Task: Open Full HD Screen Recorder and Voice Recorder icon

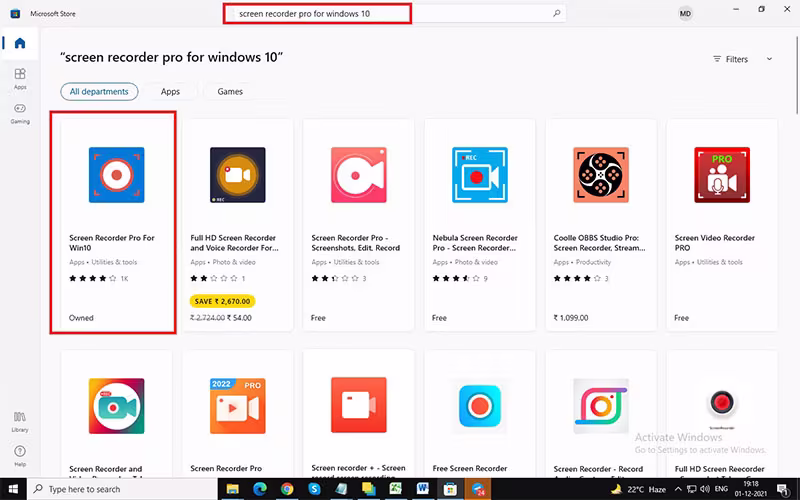Action: pyautogui.click(x=238, y=175)
